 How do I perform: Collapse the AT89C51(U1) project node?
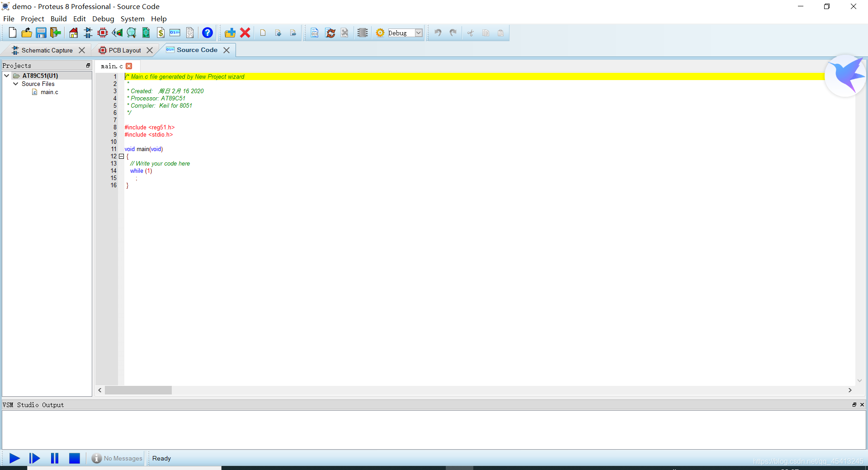tap(7, 76)
